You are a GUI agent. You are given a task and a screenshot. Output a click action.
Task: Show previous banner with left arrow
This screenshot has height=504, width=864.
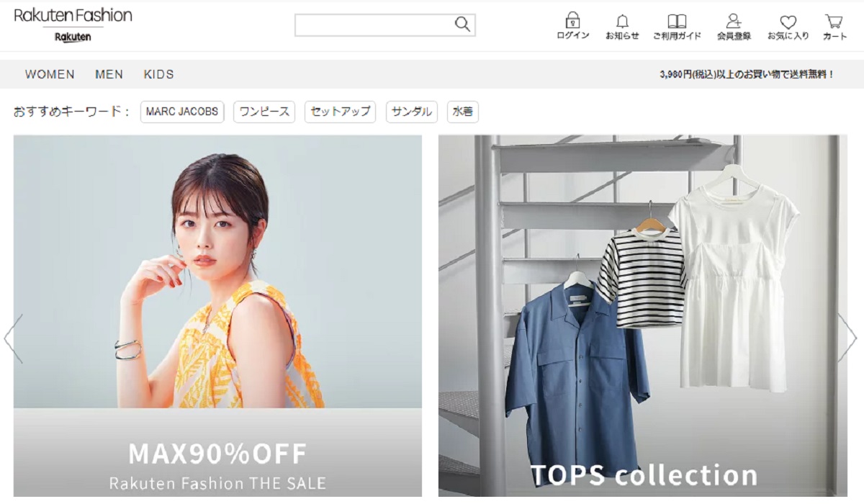[x=13, y=338]
